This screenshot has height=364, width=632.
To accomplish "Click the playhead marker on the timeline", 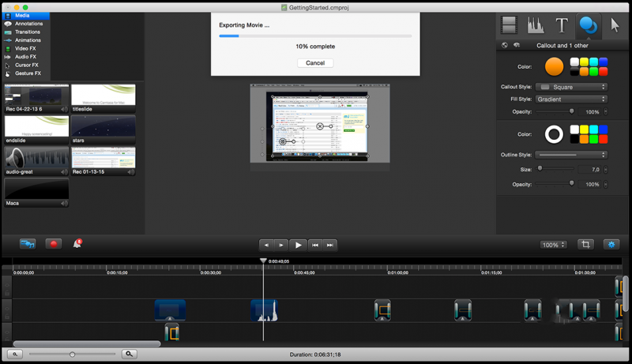I will tap(263, 261).
